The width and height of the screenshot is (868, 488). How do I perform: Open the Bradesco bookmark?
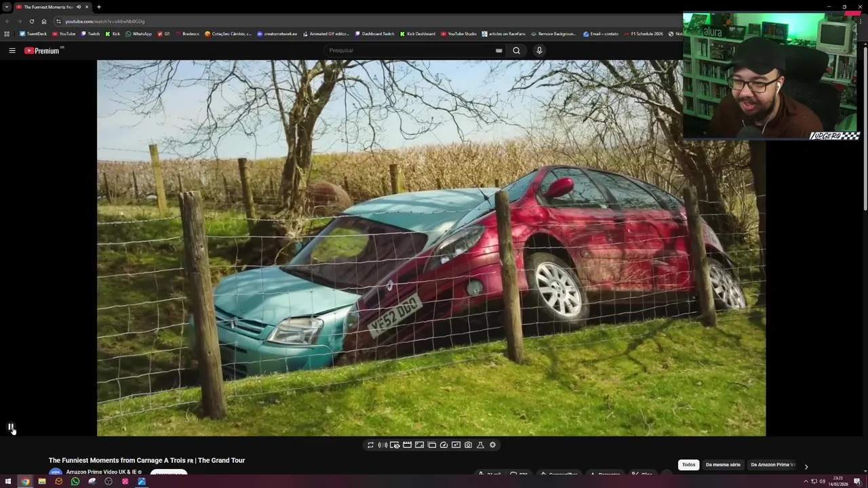[187, 34]
